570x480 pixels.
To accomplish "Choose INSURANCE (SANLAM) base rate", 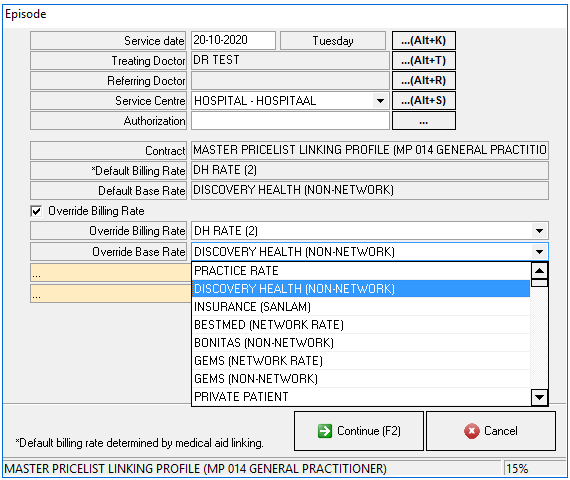I will [361, 307].
